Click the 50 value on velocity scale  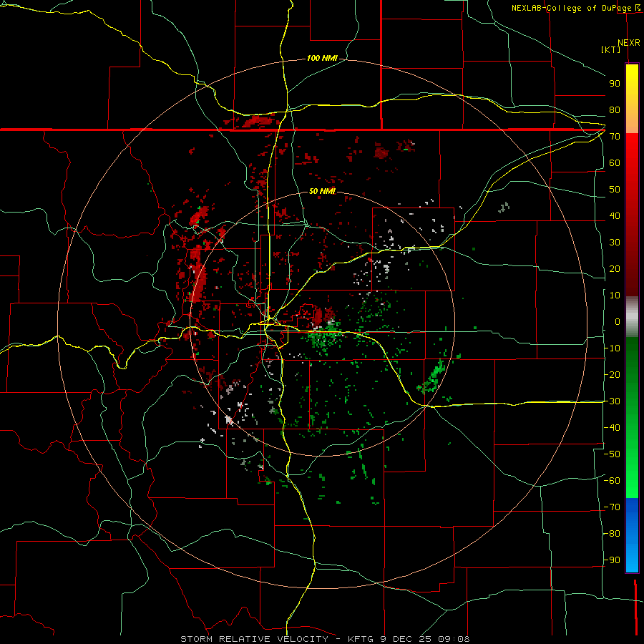coord(615,190)
